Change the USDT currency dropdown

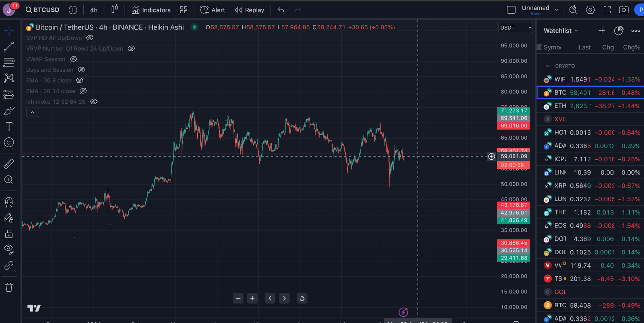pos(516,28)
